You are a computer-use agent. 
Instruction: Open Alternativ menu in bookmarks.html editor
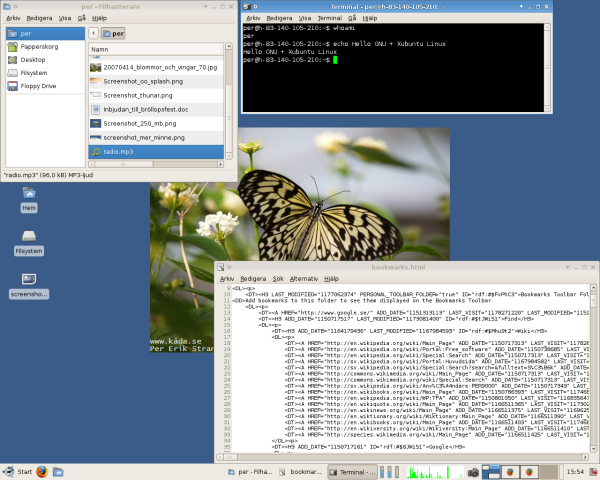pyautogui.click(x=304, y=279)
